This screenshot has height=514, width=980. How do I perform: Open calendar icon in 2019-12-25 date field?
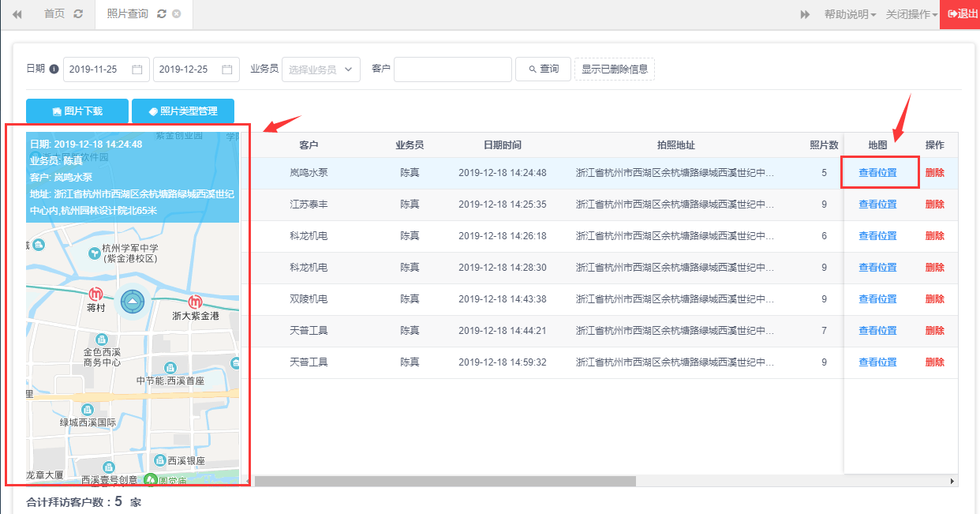coord(226,69)
